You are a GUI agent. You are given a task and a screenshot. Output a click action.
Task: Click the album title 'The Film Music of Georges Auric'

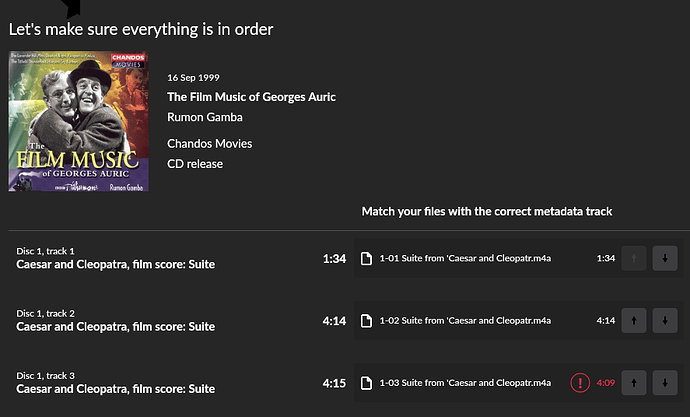[251, 97]
